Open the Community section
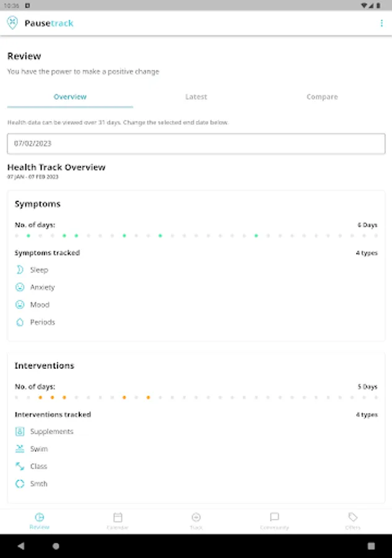392x558 pixels. tap(274, 521)
